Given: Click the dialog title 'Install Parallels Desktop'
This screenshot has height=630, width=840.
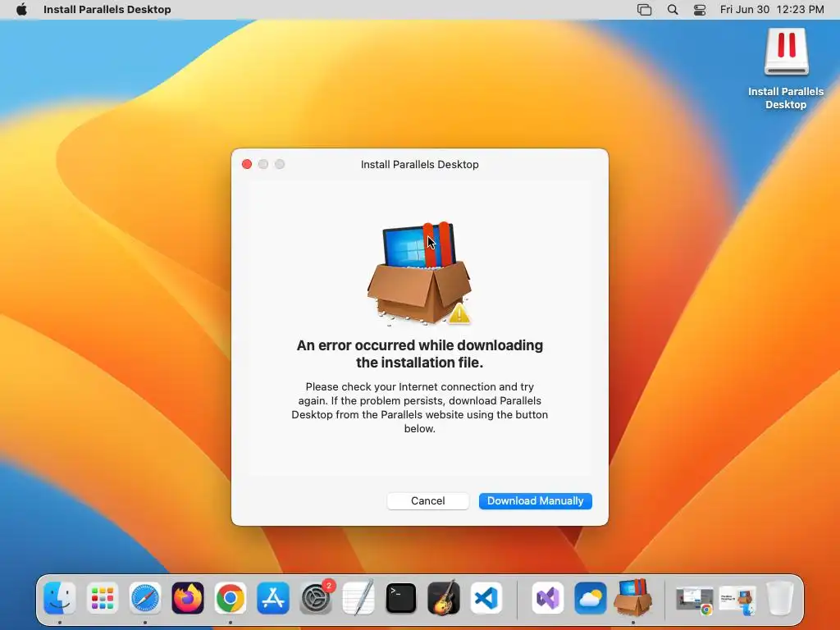Looking at the screenshot, I should tap(419, 164).
